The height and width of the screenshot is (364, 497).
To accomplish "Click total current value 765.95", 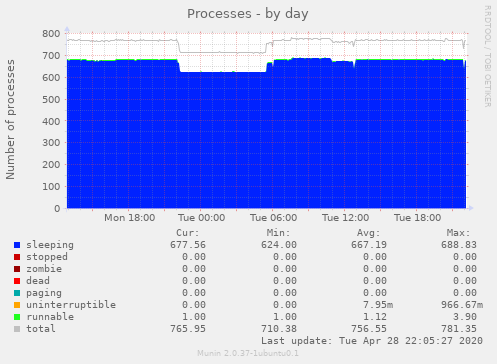I will click(188, 329).
